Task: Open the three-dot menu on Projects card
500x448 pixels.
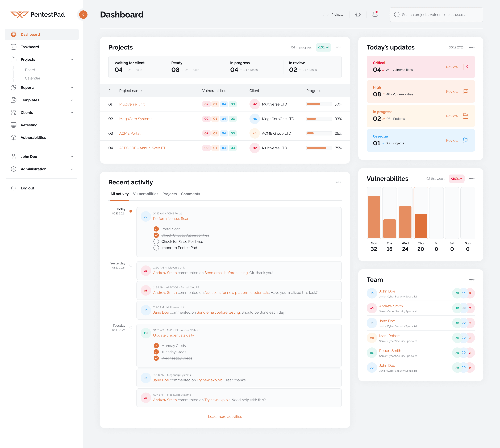Action: [338, 47]
